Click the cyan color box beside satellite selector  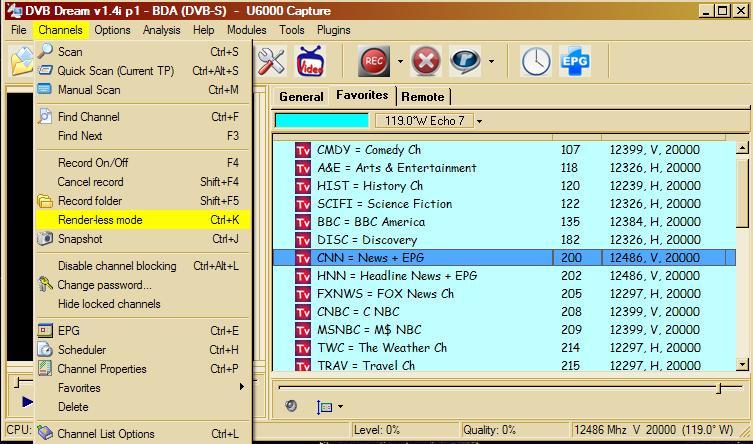click(x=321, y=120)
